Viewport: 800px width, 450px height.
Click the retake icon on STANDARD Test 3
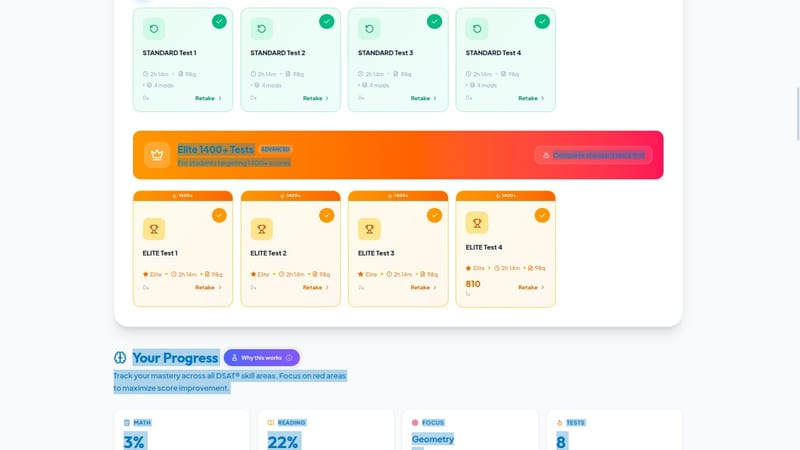(369, 29)
